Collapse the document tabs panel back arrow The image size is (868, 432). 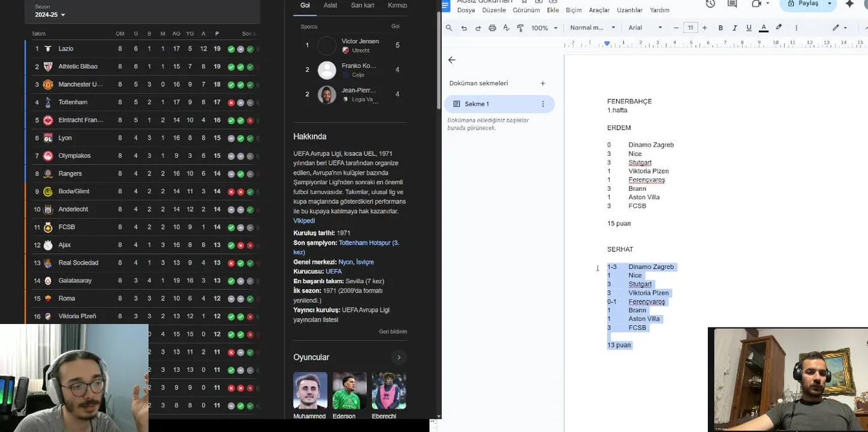(451, 60)
